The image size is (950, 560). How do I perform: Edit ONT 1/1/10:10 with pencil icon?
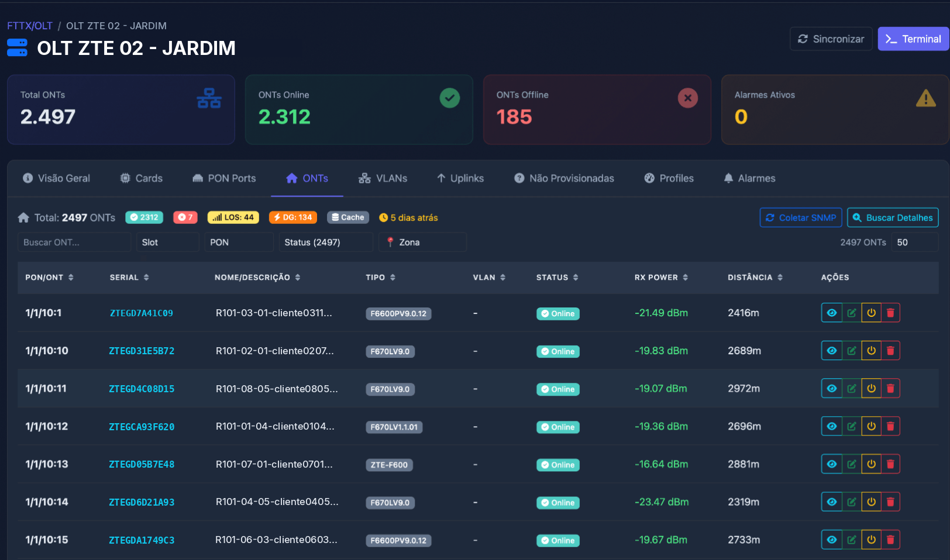tap(851, 351)
